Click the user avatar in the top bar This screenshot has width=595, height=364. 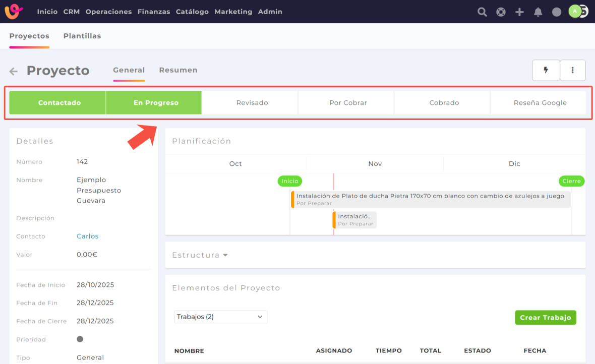pos(575,12)
